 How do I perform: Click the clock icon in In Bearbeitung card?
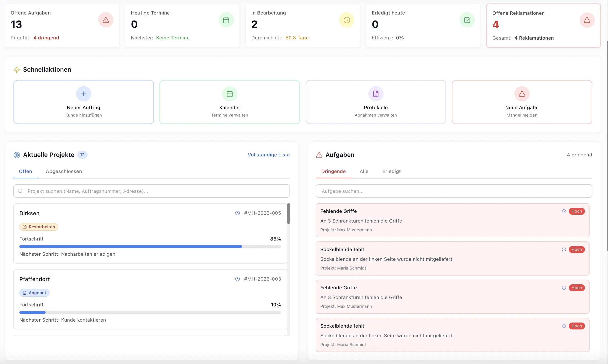(346, 20)
